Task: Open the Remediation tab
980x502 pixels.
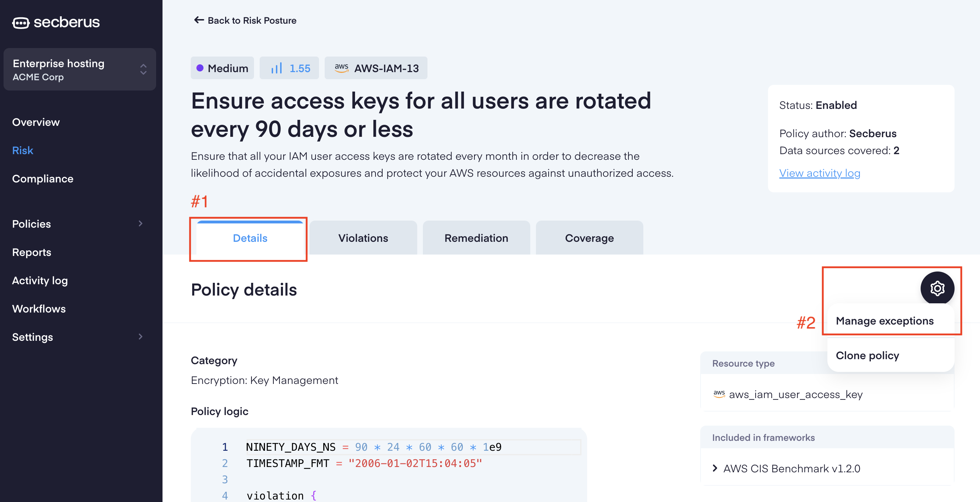Action: point(476,238)
